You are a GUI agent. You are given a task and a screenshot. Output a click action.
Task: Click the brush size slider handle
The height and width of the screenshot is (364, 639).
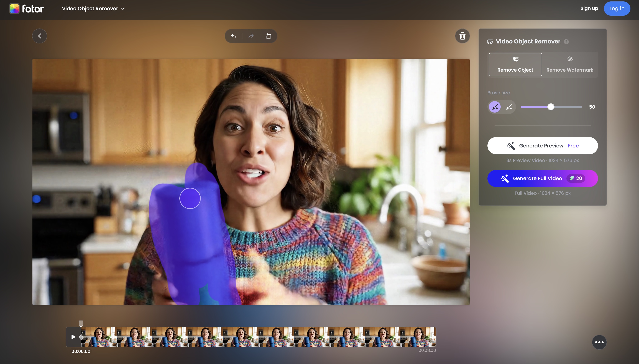pos(551,107)
